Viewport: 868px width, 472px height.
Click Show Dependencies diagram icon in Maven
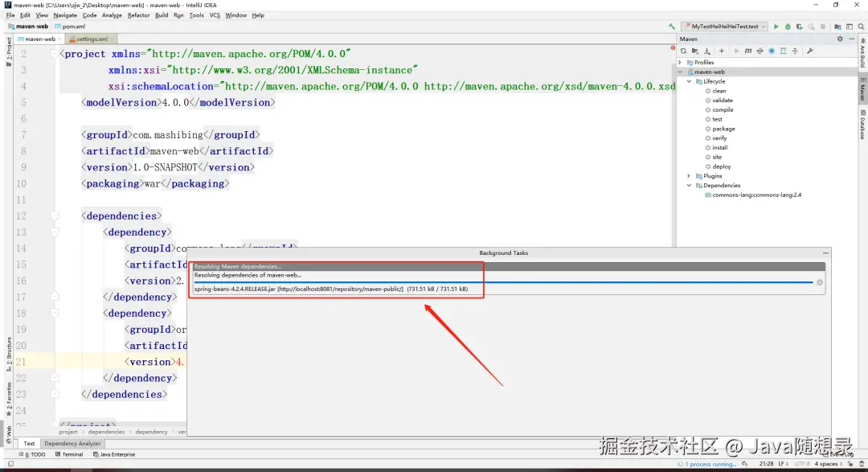(784, 51)
